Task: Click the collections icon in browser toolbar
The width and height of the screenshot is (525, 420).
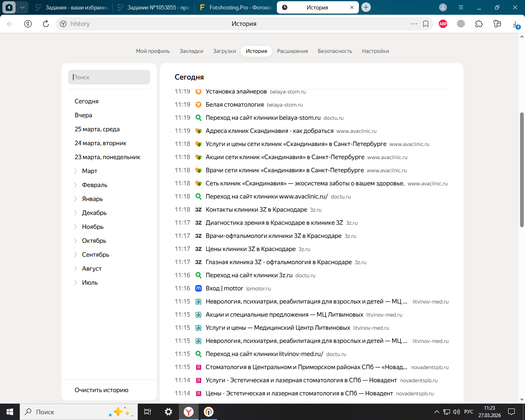Action: (497, 24)
